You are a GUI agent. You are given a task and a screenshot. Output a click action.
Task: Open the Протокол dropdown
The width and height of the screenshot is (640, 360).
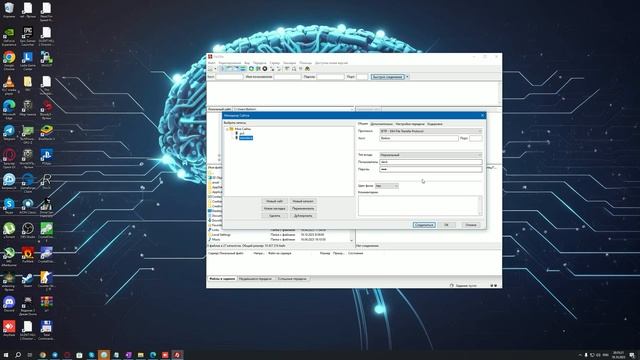(431, 131)
